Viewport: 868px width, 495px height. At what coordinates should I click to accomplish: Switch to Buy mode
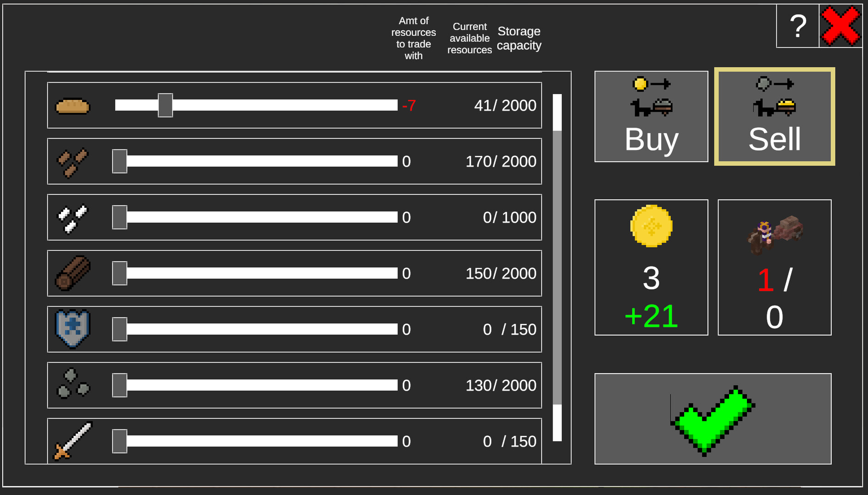pyautogui.click(x=651, y=116)
